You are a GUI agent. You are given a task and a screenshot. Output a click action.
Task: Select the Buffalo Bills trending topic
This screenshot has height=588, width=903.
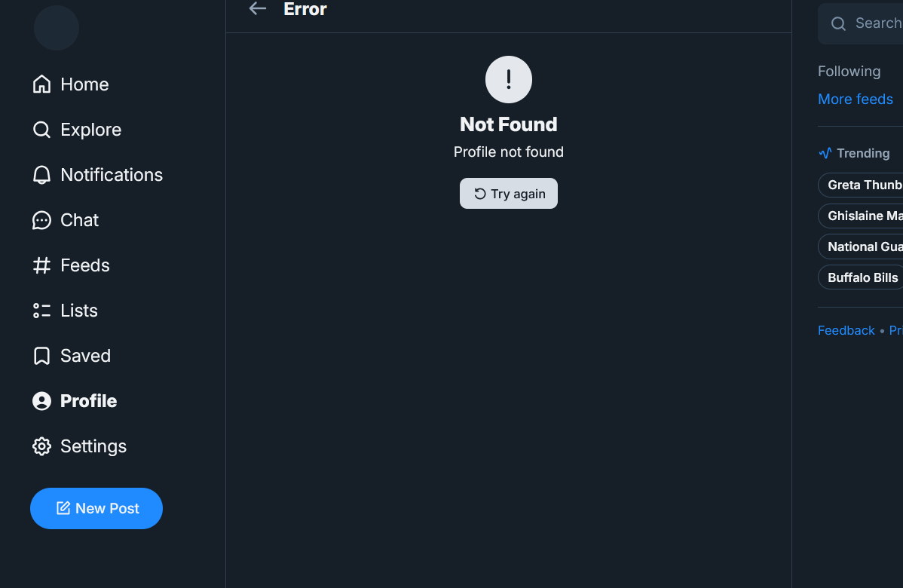[x=862, y=277]
